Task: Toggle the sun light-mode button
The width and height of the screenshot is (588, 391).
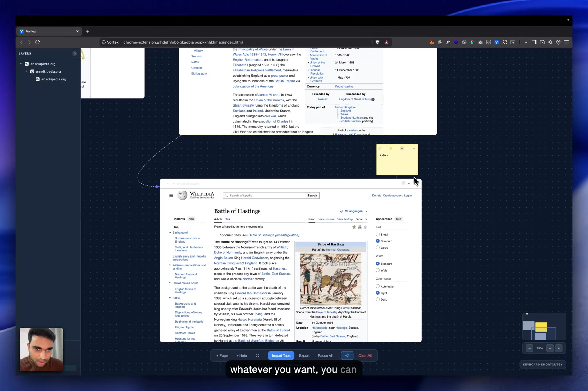Action: click(347, 355)
